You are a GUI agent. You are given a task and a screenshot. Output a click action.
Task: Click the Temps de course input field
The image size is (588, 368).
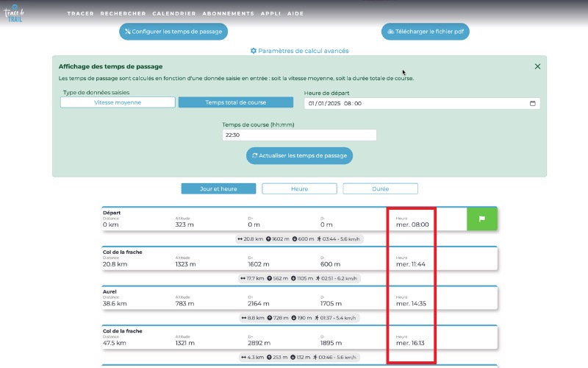tap(299, 135)
